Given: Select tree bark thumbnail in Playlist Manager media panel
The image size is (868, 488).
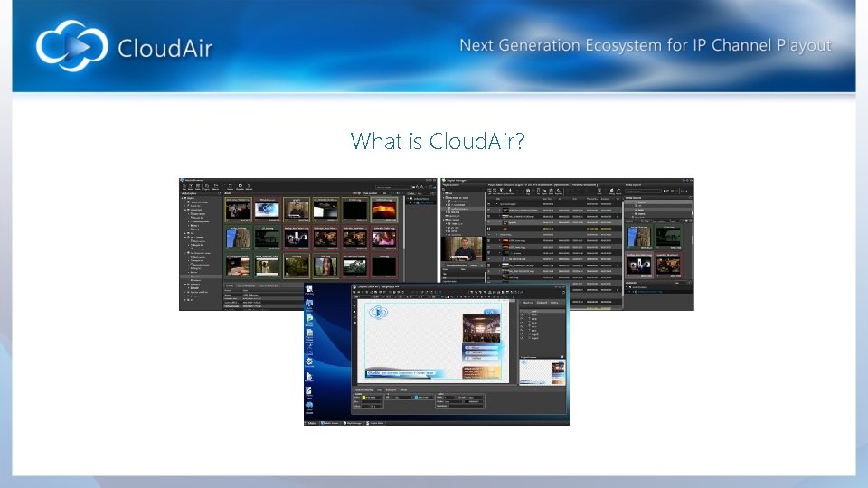Looking at the screenshot, I should [639, 237].
